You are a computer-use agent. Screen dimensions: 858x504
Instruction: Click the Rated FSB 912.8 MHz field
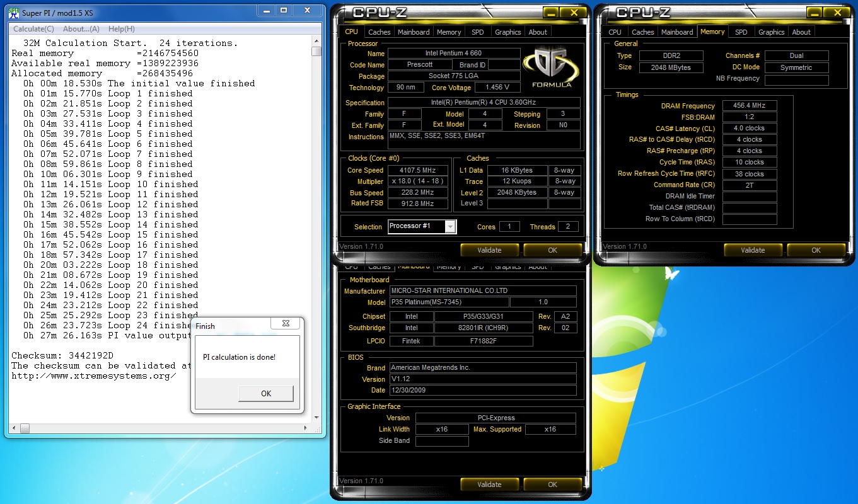pos(417,203)
